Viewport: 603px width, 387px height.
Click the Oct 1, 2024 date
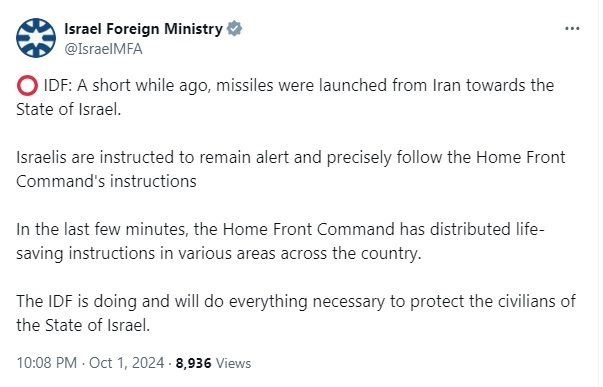click(127, 363)
